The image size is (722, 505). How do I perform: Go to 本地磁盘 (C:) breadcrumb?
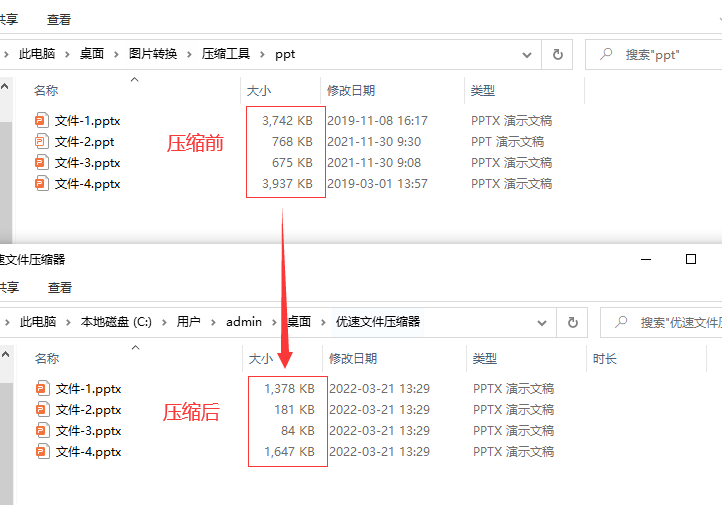coord(116,322)
